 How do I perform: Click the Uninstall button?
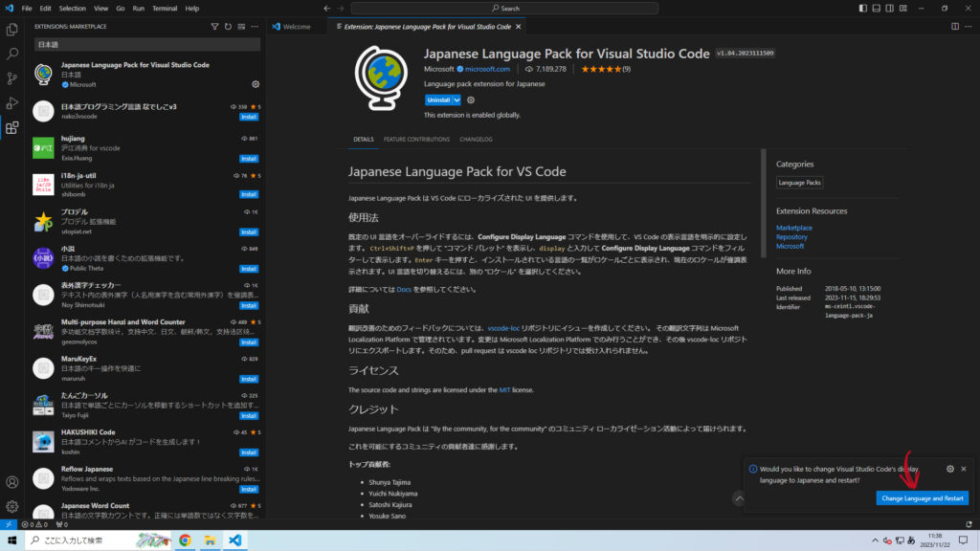[x=438, y=99]
